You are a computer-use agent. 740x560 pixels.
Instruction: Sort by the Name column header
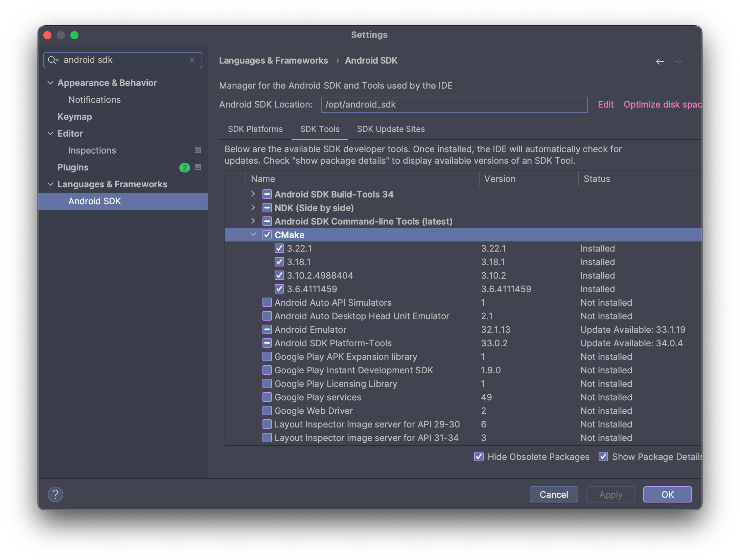click(x=362, y=179)
